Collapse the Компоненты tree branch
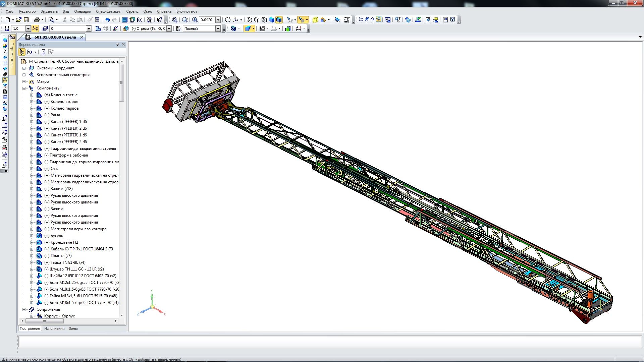The width and height of the screenshot is (644, 362). click(x=24, y=88)
